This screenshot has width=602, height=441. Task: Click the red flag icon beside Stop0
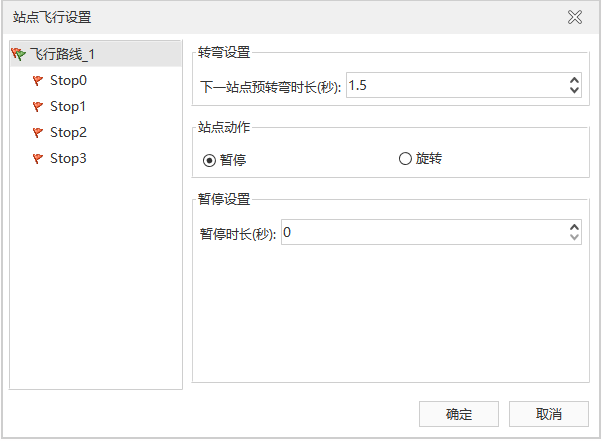click(38, 80)
